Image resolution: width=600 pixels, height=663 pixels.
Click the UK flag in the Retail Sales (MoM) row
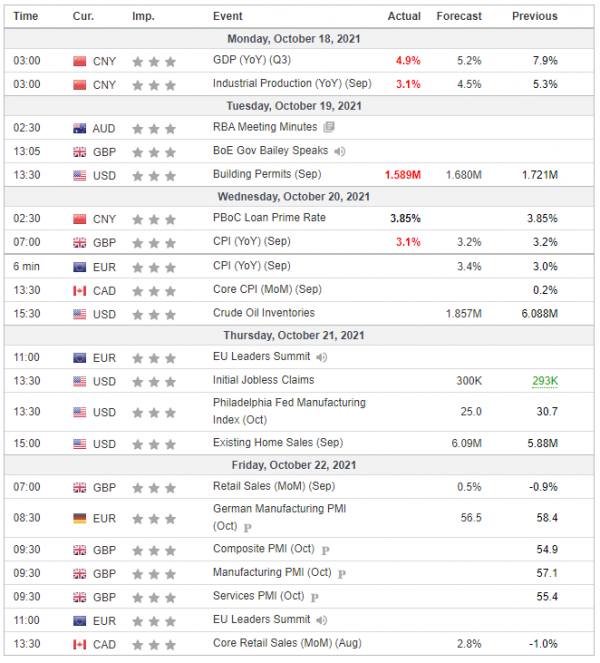pos(79,488)
